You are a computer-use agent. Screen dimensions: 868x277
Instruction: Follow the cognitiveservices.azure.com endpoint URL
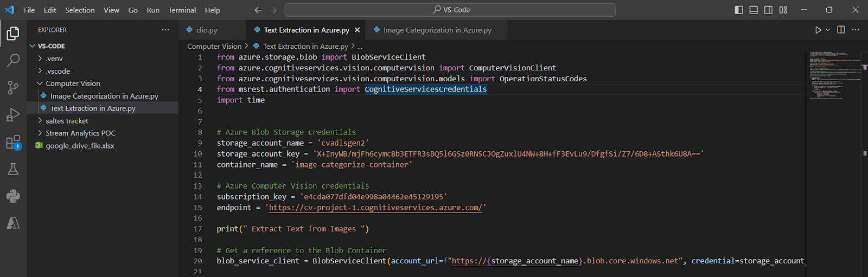(375, 208)
